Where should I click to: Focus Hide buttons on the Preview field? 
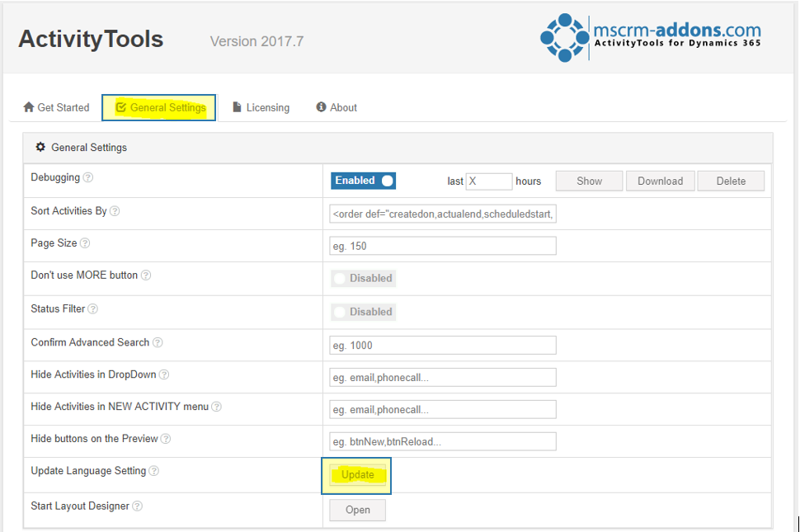(443, 442)
